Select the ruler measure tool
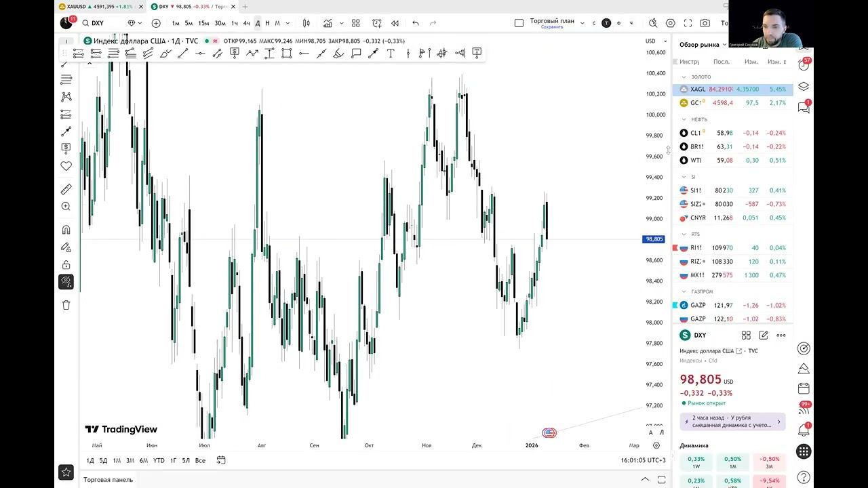The width and height of the screenshot is (868, 488). point(66,189)
